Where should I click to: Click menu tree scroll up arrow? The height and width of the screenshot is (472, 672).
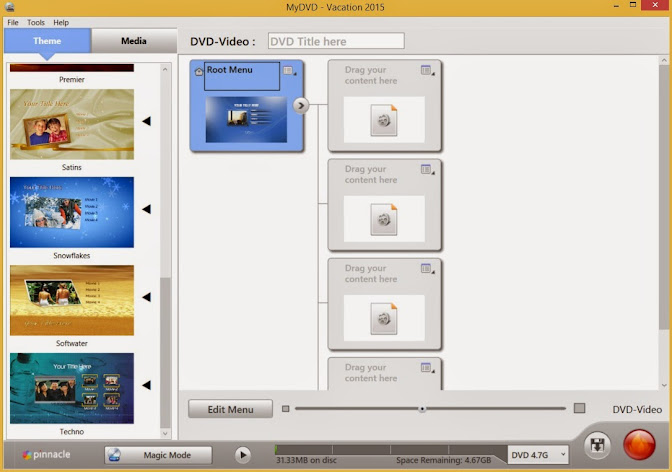point(664,61)
